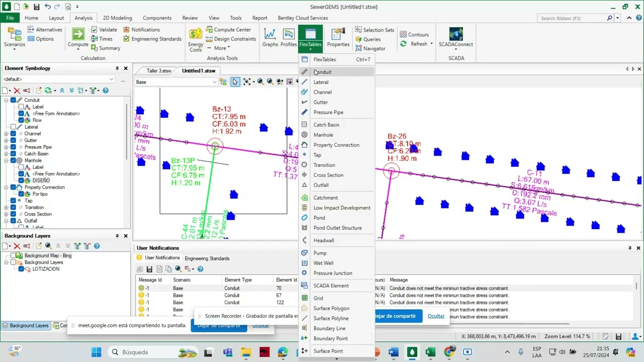Screen dimensions: 644x362
Task: Expand the More dropdown in Analysis Tools
Action: pos(218,48)
